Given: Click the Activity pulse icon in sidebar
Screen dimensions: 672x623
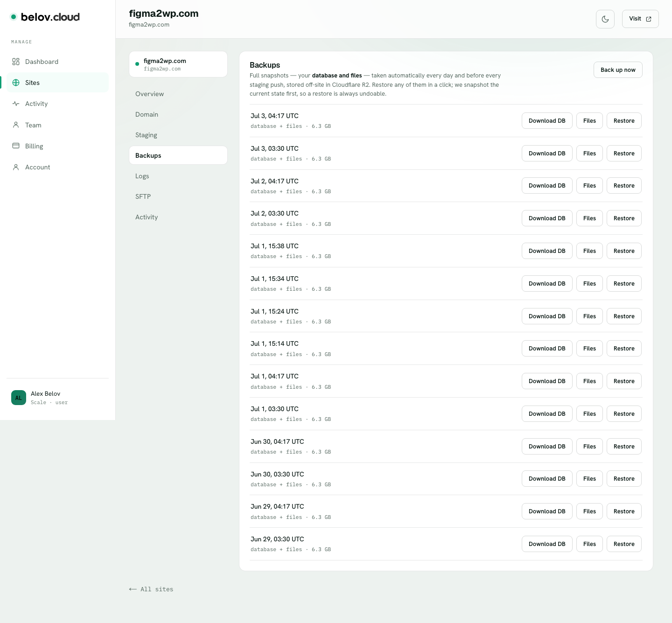Looking at the screenshot, I should click(x=16, y=104).
